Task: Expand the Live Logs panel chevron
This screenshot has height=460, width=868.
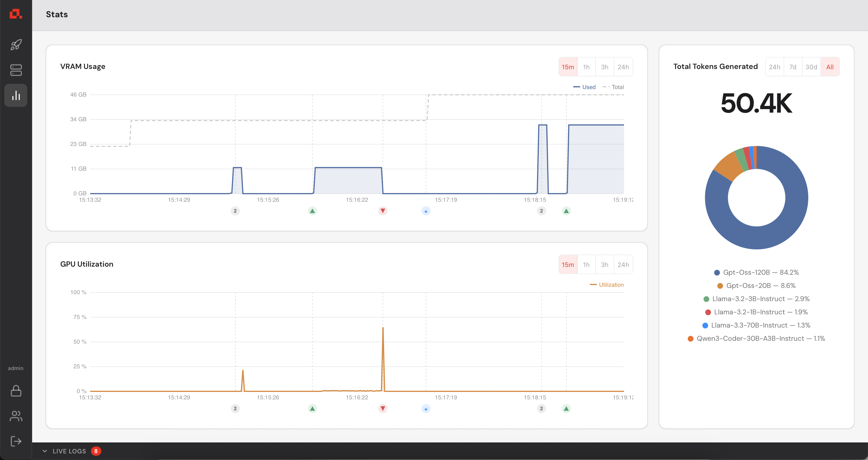Action: coord(45,451)
